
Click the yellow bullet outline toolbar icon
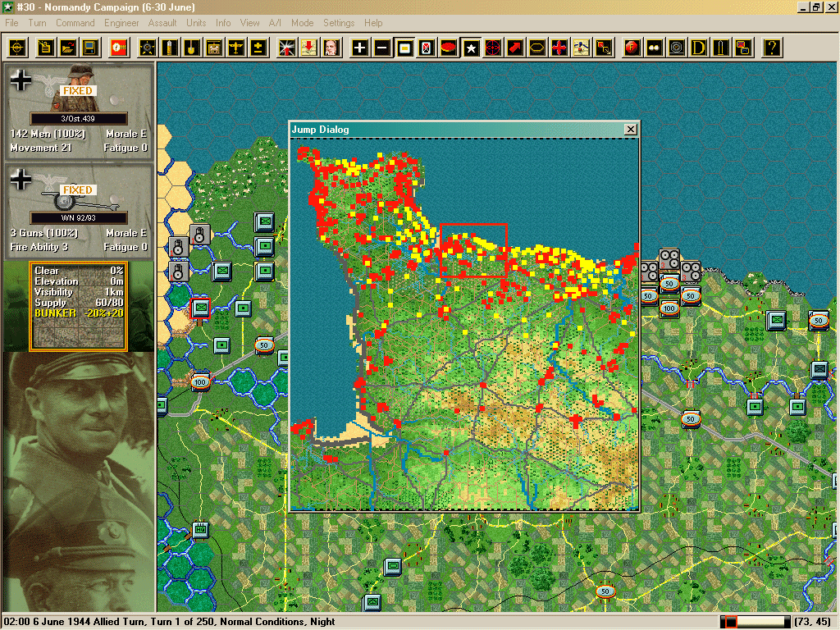click(720, 48)
